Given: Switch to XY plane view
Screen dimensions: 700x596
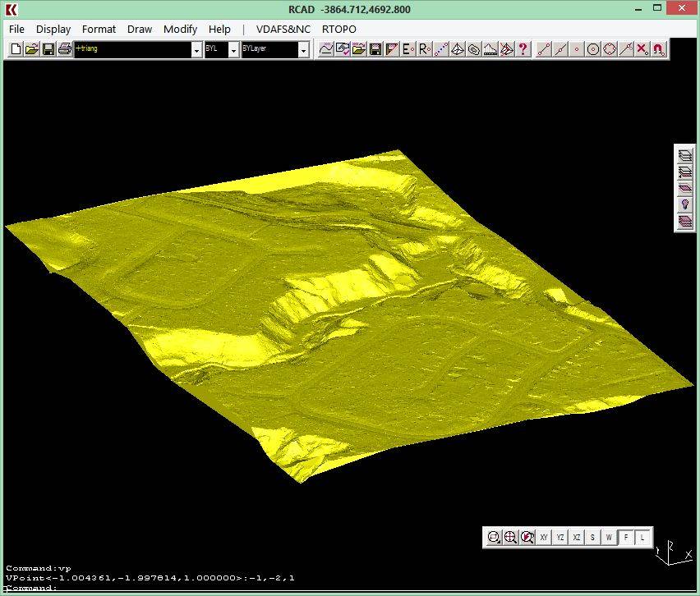Looking at the screenshot, I should coord(544,537).
